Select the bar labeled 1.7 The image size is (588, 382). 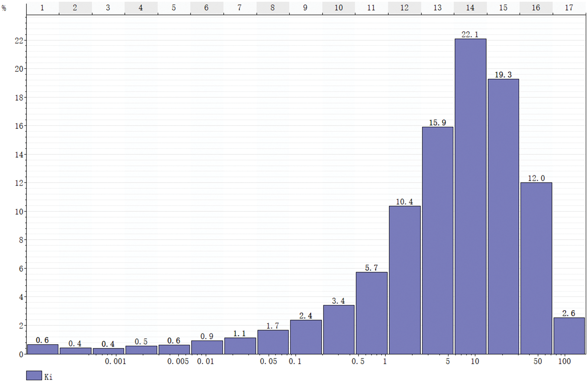[273, 342]
